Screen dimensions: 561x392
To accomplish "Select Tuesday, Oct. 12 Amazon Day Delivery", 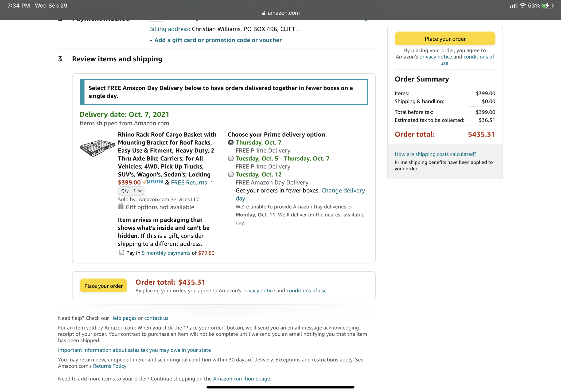I will [x=231, y=174].
